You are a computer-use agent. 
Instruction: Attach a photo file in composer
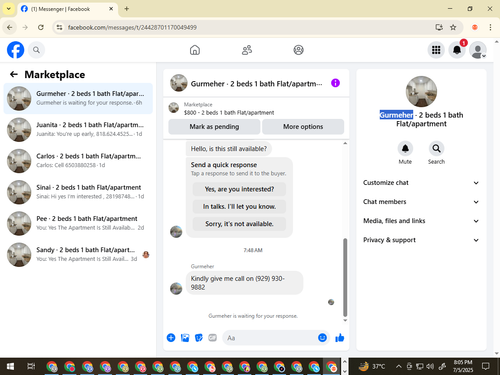click(185, 338)
